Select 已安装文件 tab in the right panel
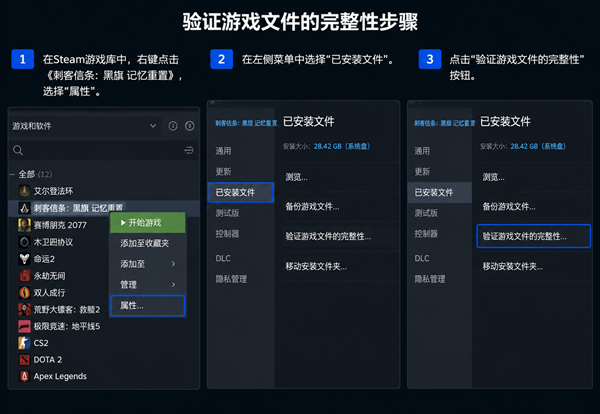600x414 pixels. pos(440,192)
